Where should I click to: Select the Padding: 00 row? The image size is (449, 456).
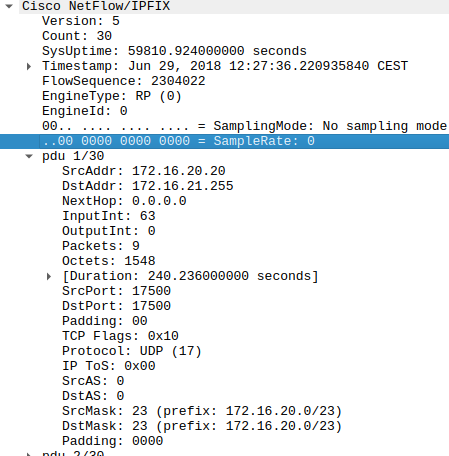point(105,321)
